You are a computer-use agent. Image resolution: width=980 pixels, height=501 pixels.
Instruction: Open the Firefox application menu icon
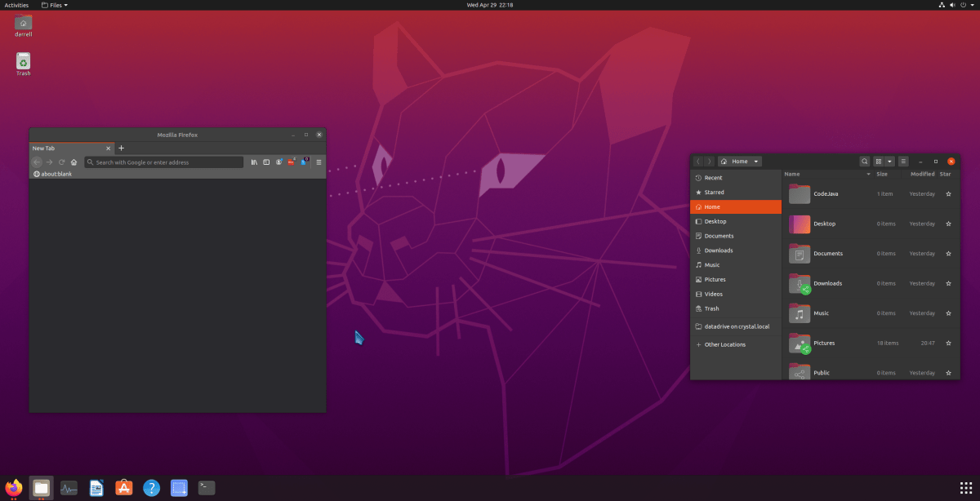[x=318, y=162]
